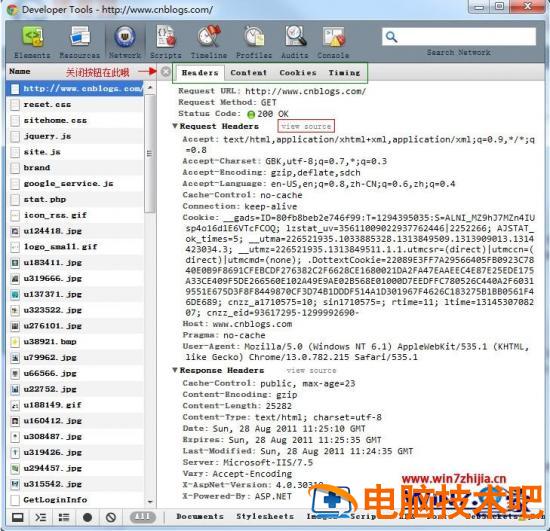
Task: Click the u323522.jpg file icon
Action: [x=15, y=310]
